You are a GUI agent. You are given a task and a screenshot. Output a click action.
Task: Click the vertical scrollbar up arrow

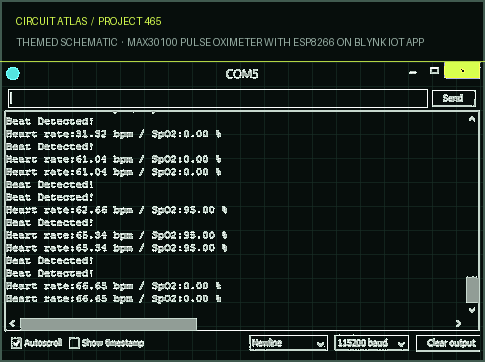472,119
